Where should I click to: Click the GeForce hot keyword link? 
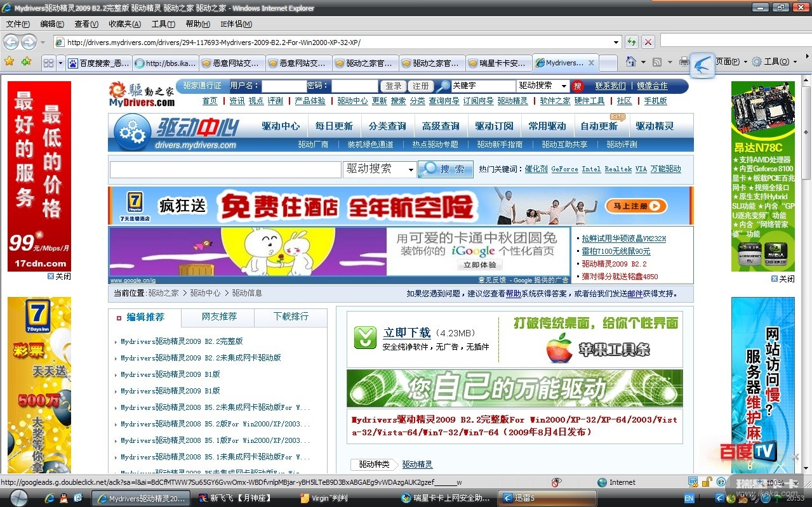point(564,169)
